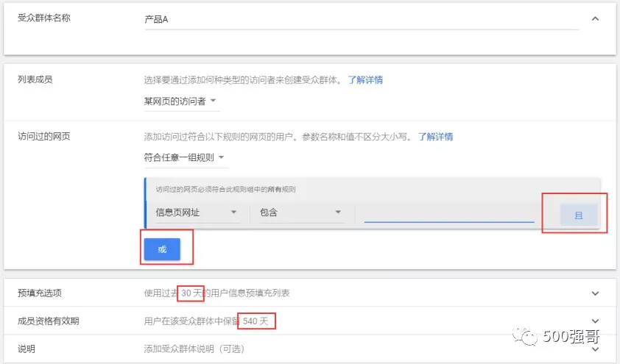Open the 符合任意一组规则 dropdown
The height and width of the screenshot is (364, 620).
pos(185,157)
